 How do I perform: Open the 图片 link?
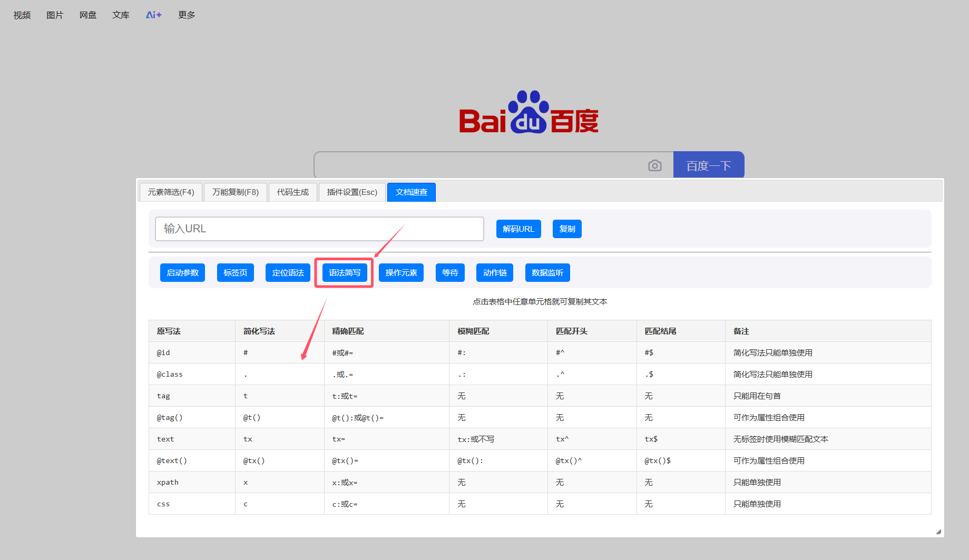coord(55,15)
